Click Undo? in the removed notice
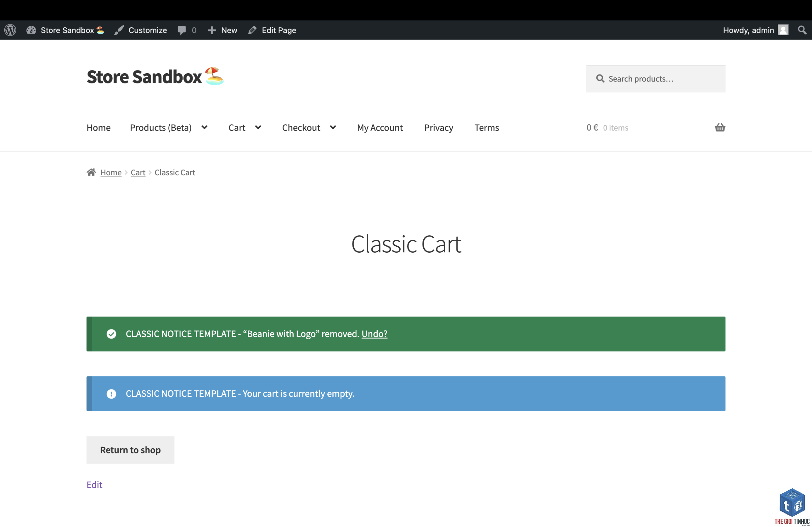812x527 pixels. pyautogui.click(x=374, y=334)
